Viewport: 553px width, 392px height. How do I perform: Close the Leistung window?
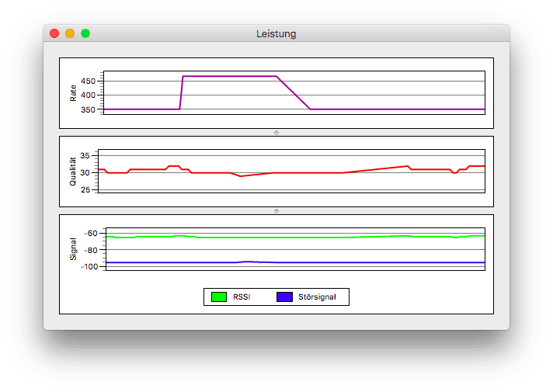coord(54,33)
